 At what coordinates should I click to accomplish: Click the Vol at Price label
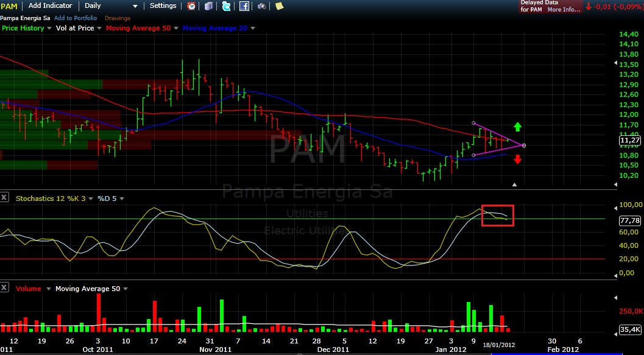pos(75,28)
